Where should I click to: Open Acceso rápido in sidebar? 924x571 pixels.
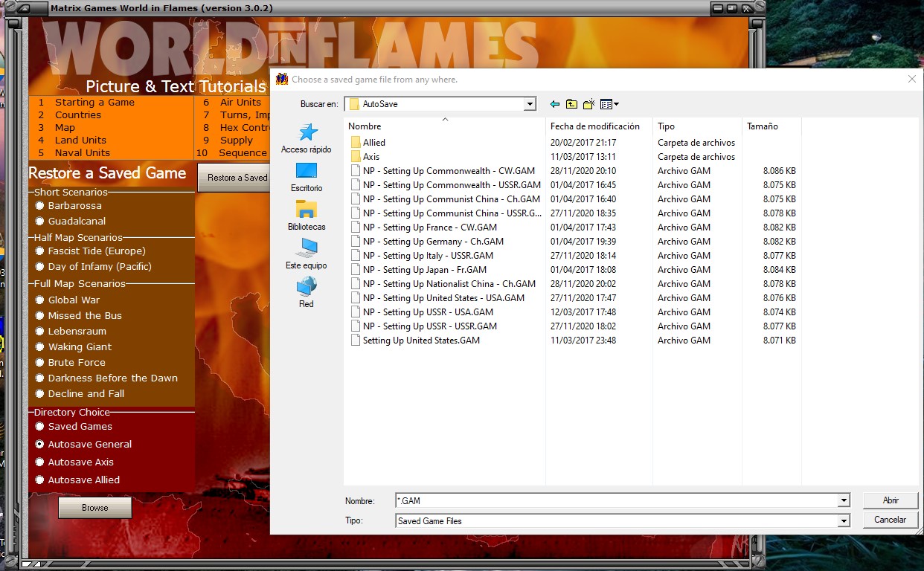coord(307,138)
